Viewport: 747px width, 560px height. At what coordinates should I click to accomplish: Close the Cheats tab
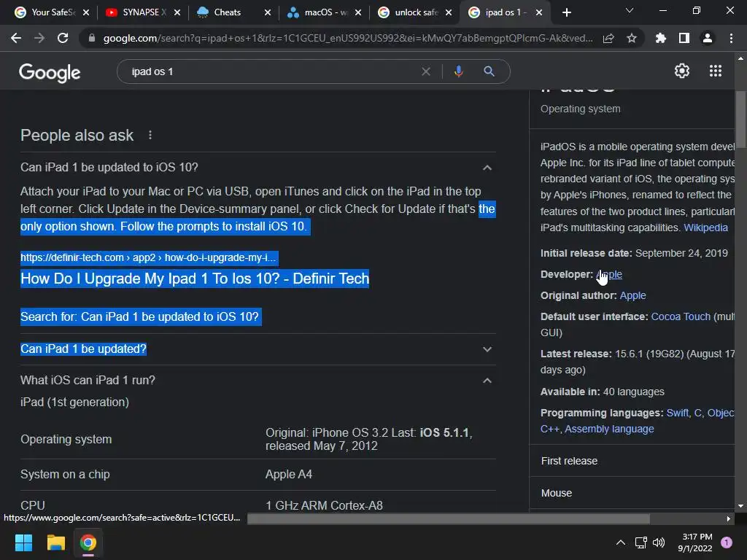tap(268, 12)
